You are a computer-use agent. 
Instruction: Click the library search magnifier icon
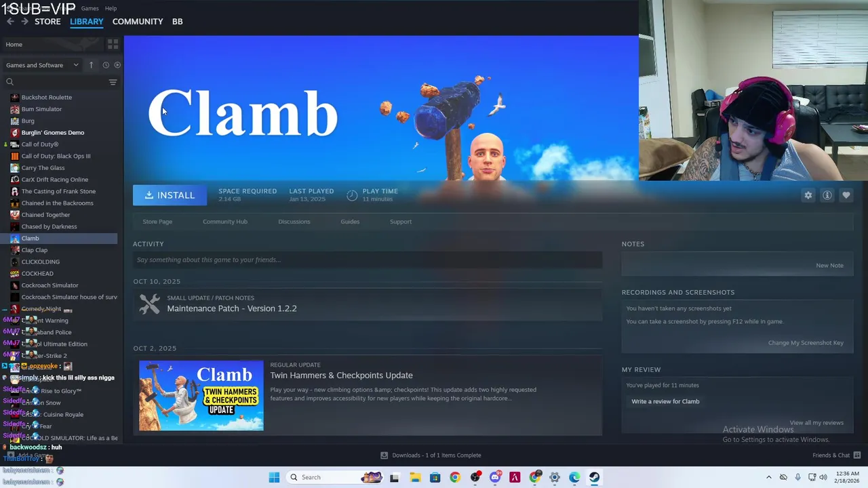[x=9, y=82]
